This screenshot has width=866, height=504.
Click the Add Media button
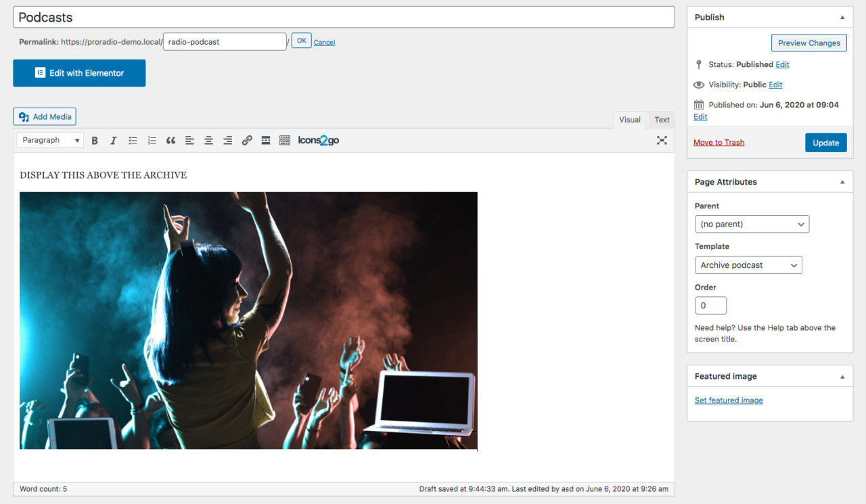[45, 116]
